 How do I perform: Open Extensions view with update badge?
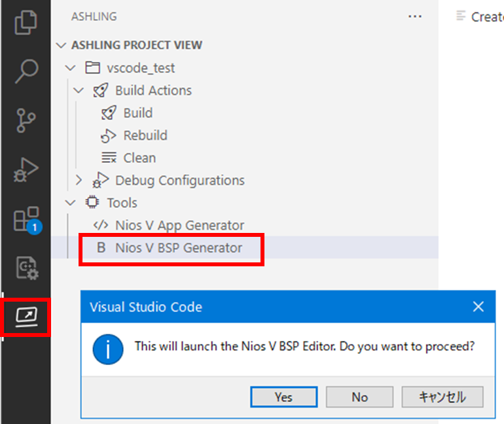[26, 220]
